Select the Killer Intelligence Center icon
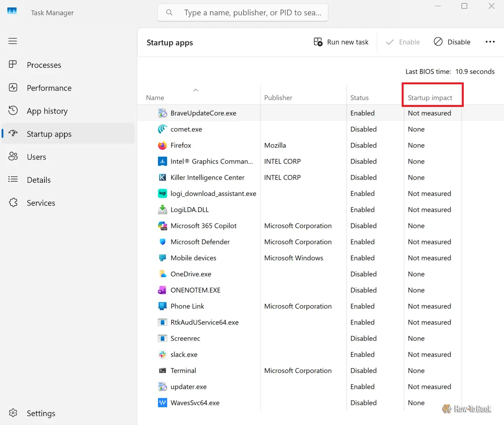The image size is (504, 425). [163, 177]
